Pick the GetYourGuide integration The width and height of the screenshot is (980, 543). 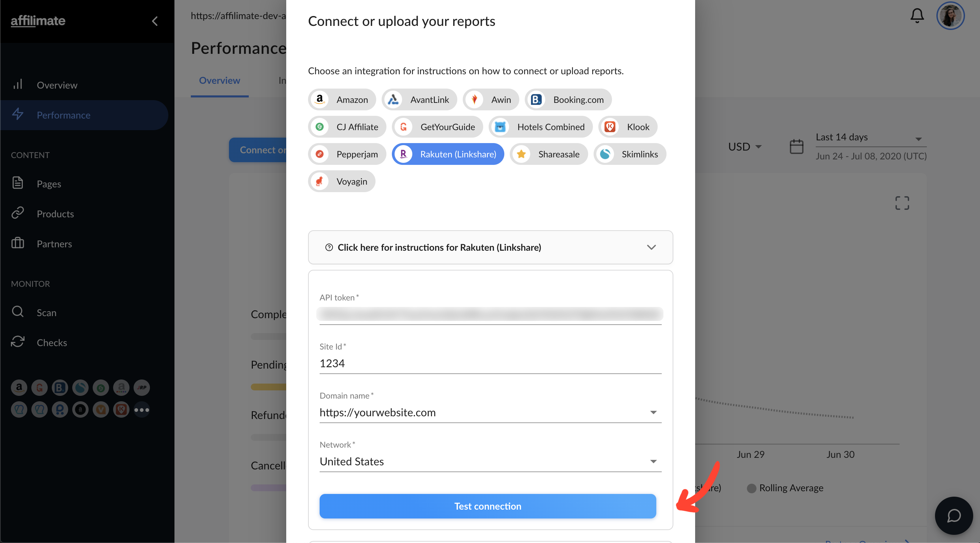point(438,127)
